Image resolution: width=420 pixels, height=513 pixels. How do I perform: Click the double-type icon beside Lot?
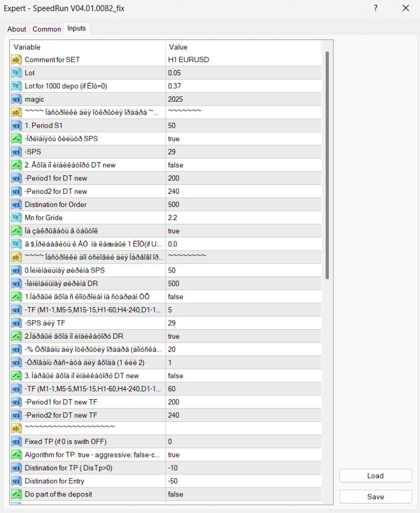point(16,73)
